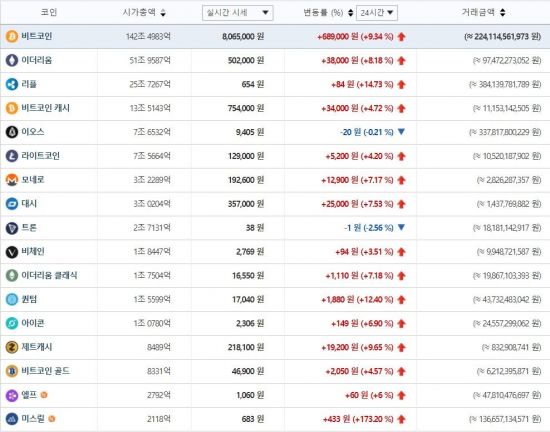
Task: Click the volume ≈ 384,139,781,789 원
Action: [x=505, y=85]
